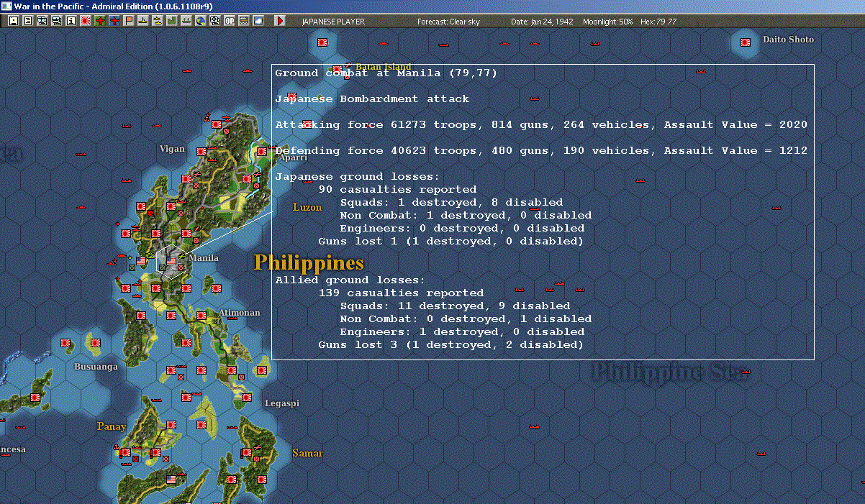The height and width of the screenshot is (504, 865).
Task: Click the 'Defending force 40623 troops' line
Action: tap(541, 150)
